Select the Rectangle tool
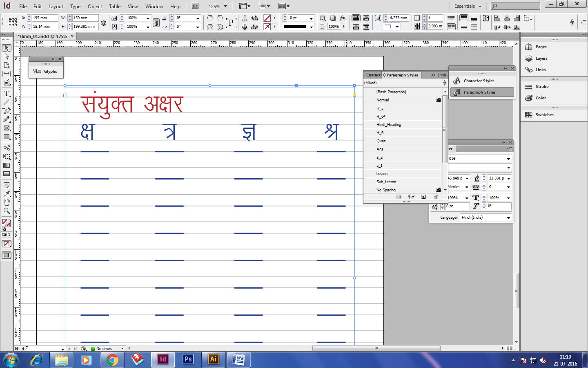Screen dimensions: 588x368 [7, 137]
